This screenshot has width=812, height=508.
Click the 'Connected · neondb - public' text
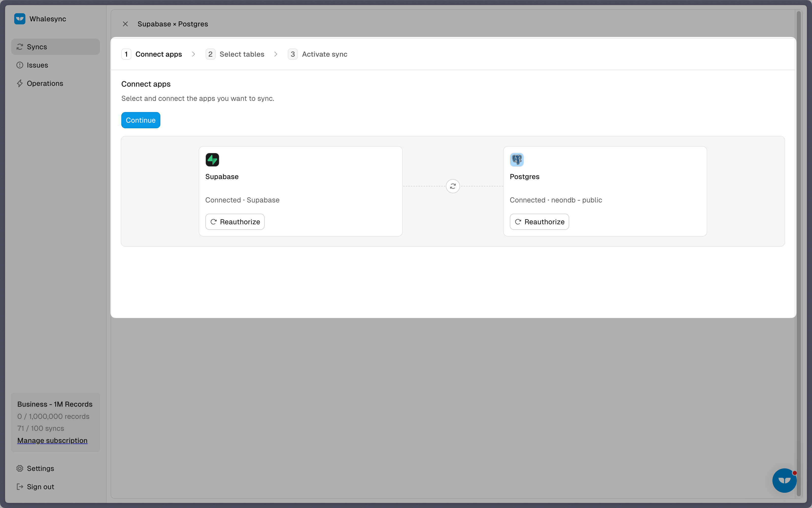(x=556, y=200)
